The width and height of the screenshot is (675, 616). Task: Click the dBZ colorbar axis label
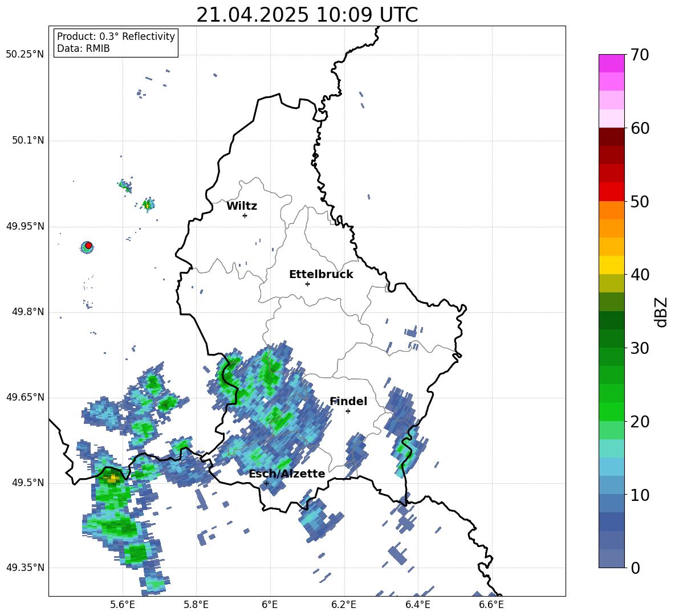coord(662,312)
